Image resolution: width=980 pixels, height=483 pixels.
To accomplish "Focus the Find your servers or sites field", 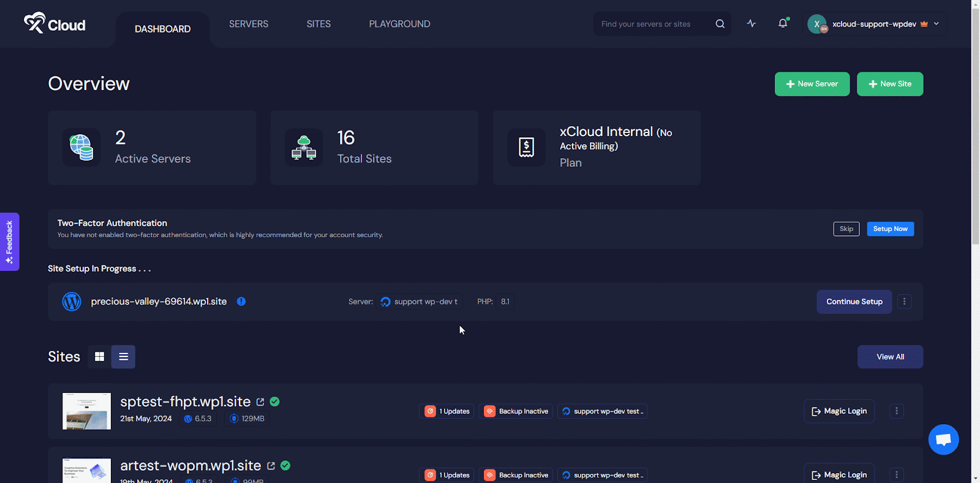I will point(652,24).
